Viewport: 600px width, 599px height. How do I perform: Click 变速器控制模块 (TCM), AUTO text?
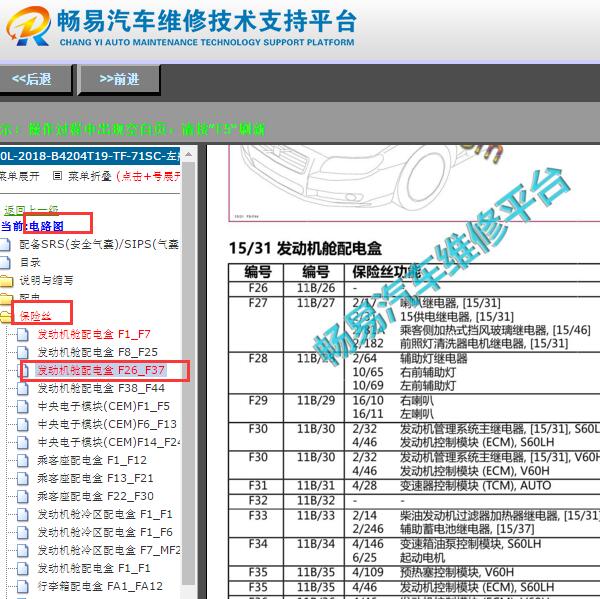click(x=476, y=486)
